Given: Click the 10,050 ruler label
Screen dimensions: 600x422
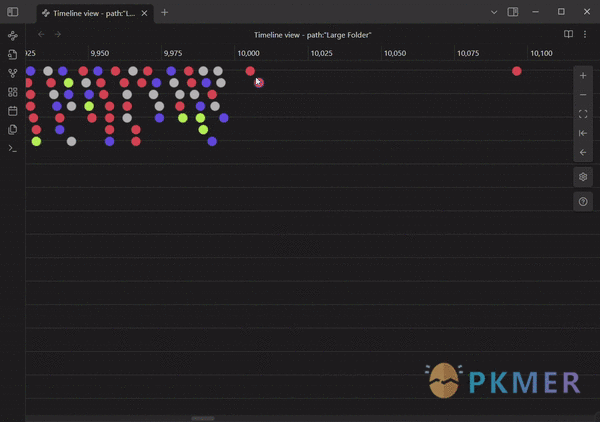Looking at the screenshot, I should (x=395, y=53).
